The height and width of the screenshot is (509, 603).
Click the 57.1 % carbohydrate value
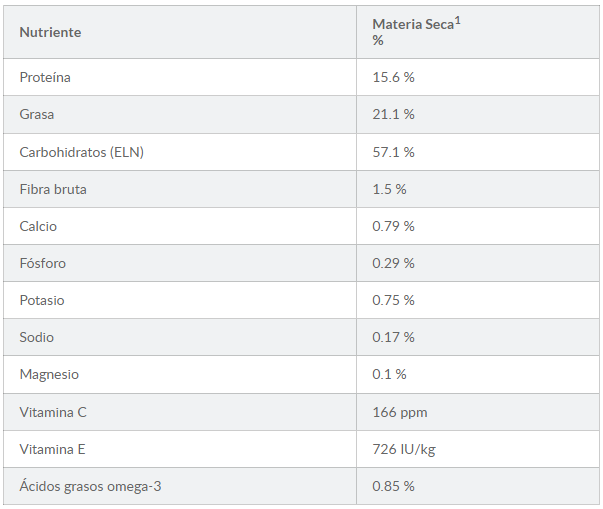pos(393,152)
